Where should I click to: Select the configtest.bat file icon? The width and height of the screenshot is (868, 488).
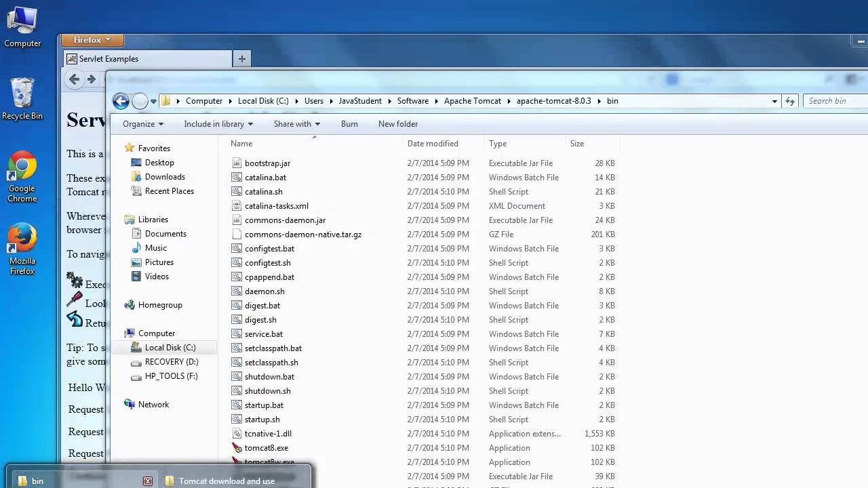[x=237, y=249]
